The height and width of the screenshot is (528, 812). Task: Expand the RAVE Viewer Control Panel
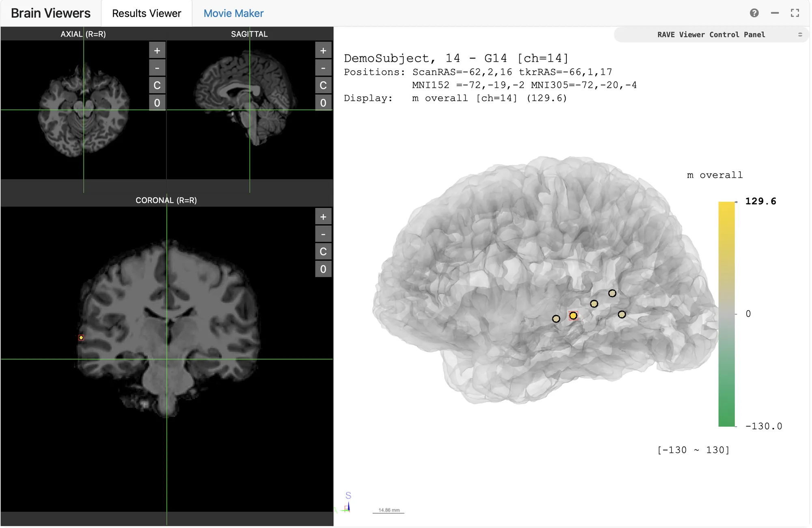pos(711,35)
